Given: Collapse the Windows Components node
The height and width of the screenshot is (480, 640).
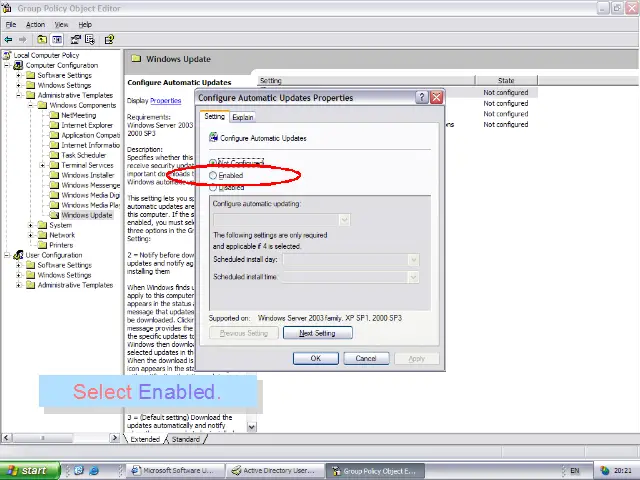Looking at the screenshot, I should [x=31, y=105].
